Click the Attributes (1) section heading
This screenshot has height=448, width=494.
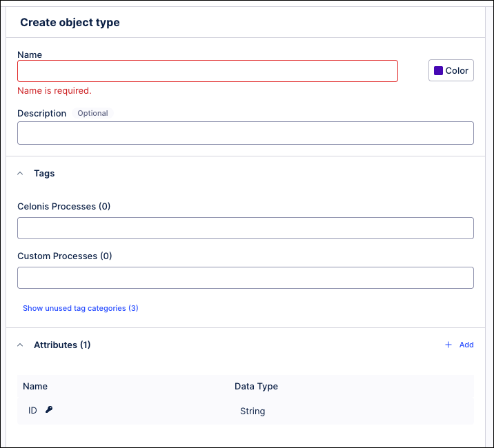[x=62, y=345]
